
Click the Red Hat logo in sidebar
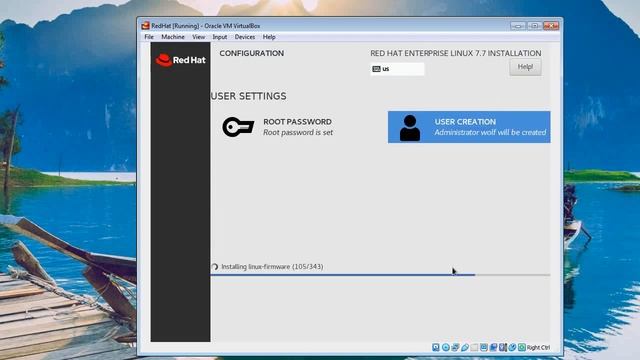pos(180,60)
